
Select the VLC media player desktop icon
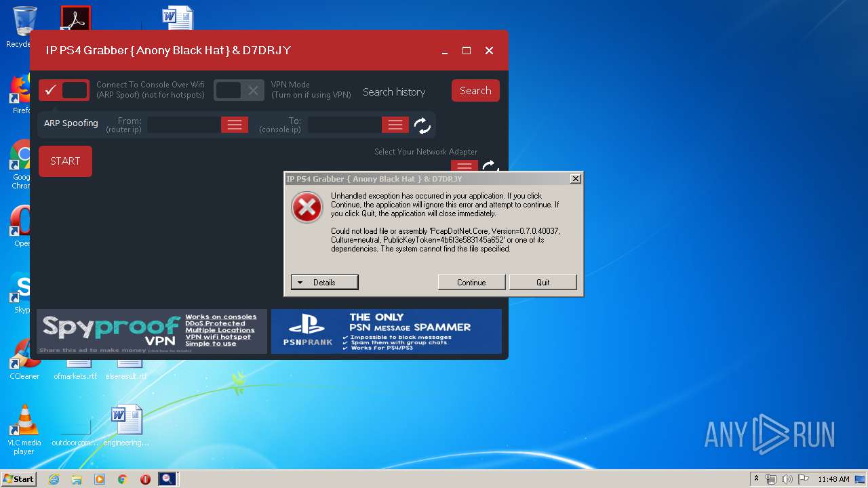[x=24, y=430]
